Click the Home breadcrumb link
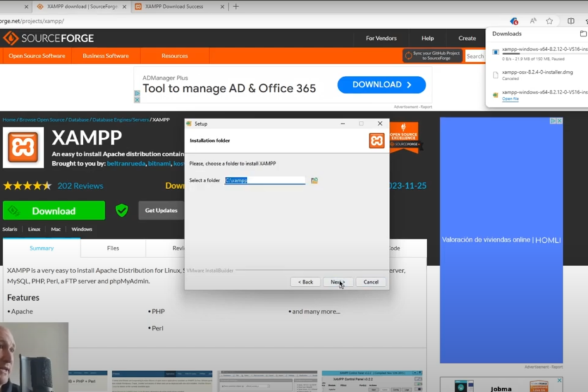The width and height of the screenshot is (588, 392). coord(9,119)
